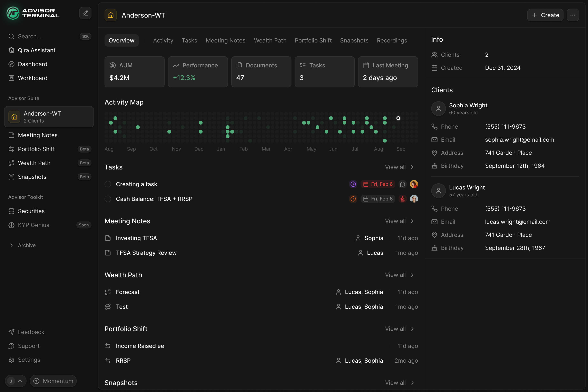Screen dimensions: 588x392
Task: Open the three-dot more options menu
Action: pos(573,15)
